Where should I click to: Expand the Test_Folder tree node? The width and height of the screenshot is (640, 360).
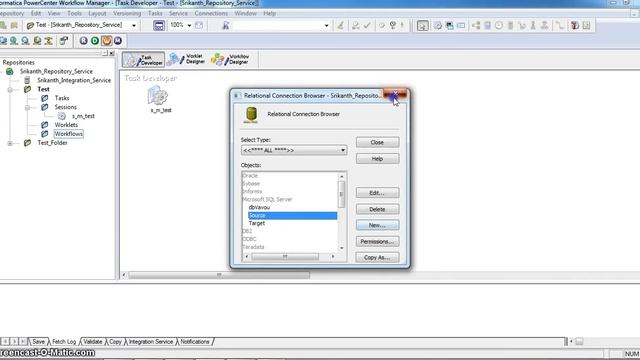10,143
